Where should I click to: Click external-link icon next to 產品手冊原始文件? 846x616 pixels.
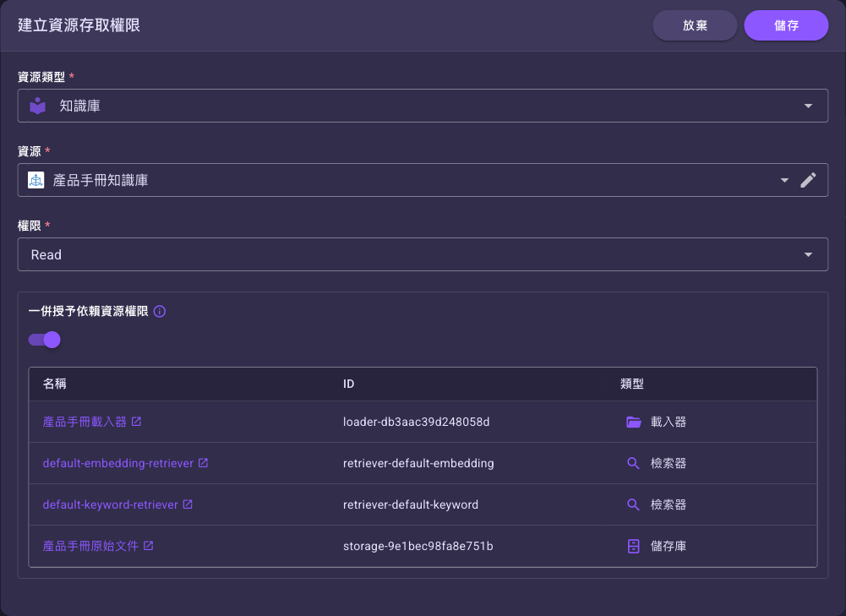(149, 546)
